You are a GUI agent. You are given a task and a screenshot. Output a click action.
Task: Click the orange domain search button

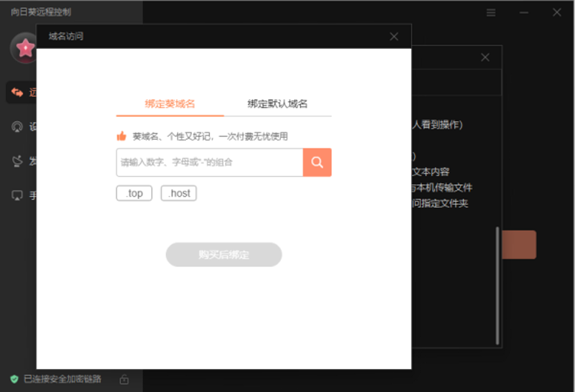coord(317,162)
